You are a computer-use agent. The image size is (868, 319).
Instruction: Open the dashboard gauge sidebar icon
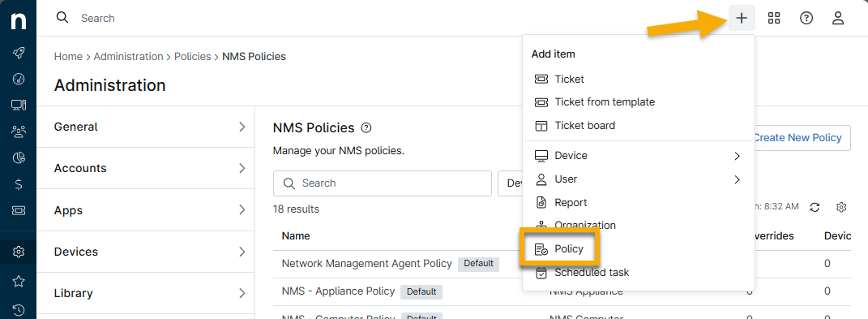[19, 79]
